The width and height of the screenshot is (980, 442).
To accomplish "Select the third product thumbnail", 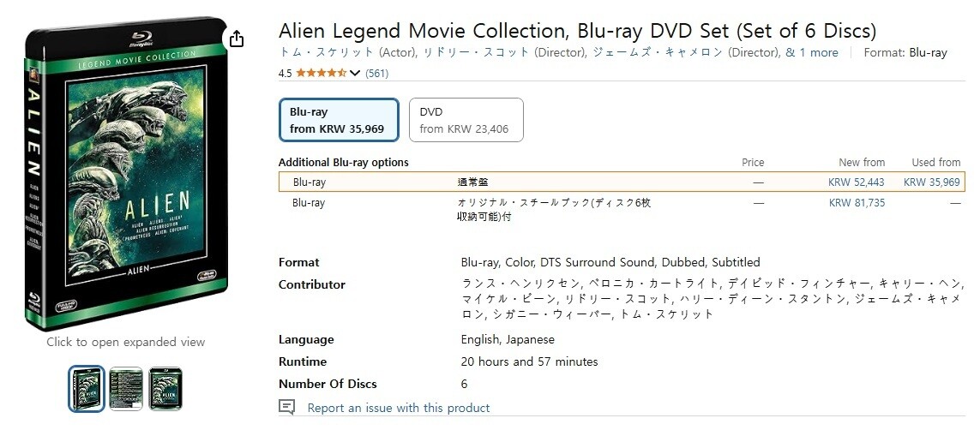I will 165,389.
